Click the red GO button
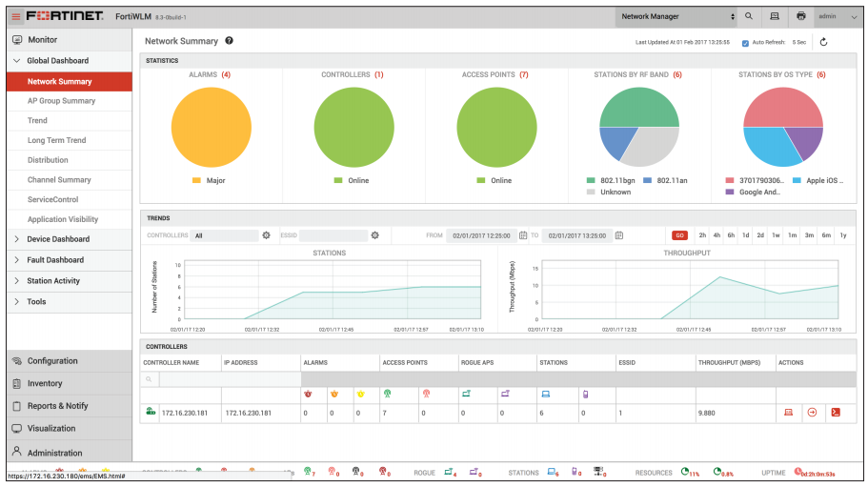This screenshot has width=868, height=487. tap(679, 235)
